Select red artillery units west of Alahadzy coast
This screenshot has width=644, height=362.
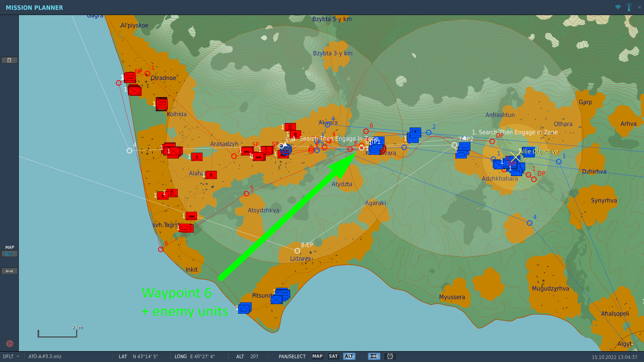click(x=168, y=194)
